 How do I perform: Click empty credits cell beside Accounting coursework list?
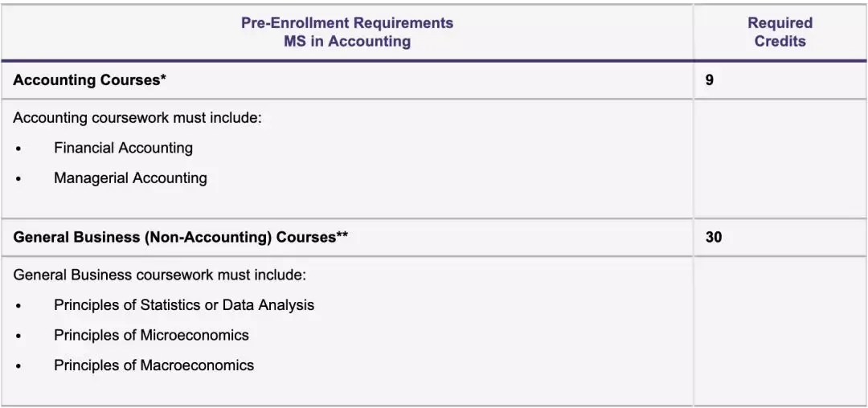tap(780, 158)
